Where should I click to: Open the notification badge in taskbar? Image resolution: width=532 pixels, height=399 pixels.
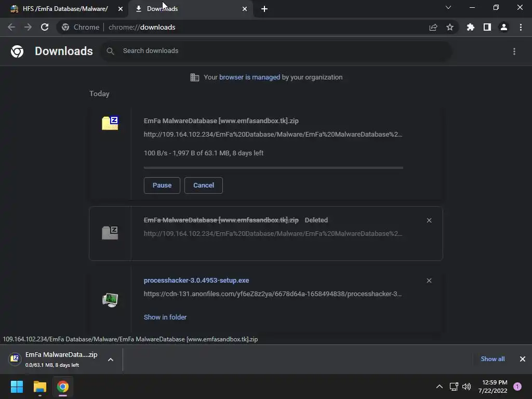(x=517, y=387)
